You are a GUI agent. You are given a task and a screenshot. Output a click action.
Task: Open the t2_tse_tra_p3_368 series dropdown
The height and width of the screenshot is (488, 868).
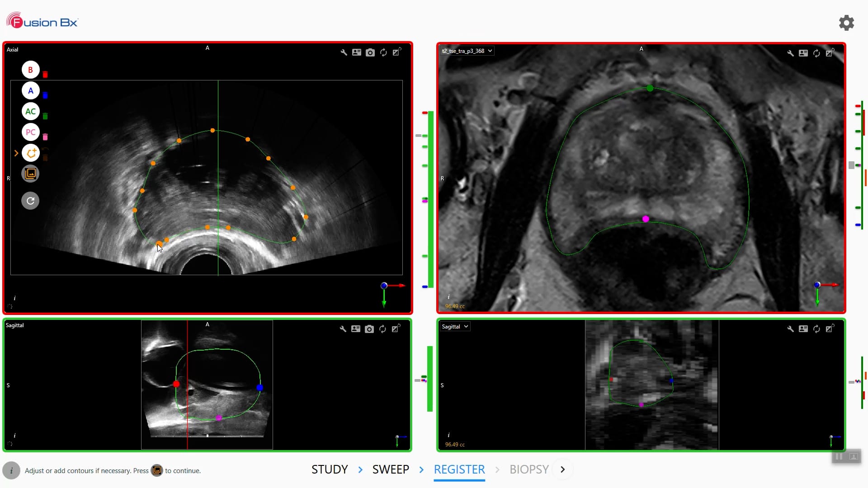[x=467, y=51]
